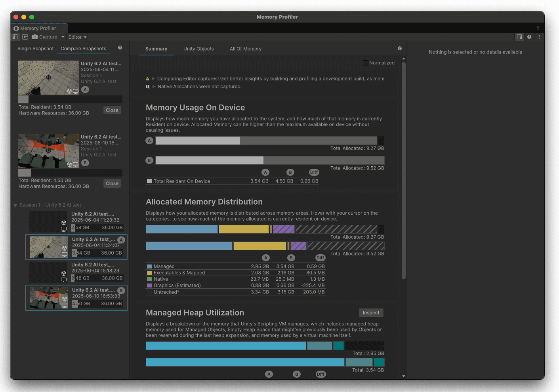Image resolution: width=559 pixels, height=392 pixels.
Task: Click the Total Resident On Device legend checkbox
Action: click(149, 181)
